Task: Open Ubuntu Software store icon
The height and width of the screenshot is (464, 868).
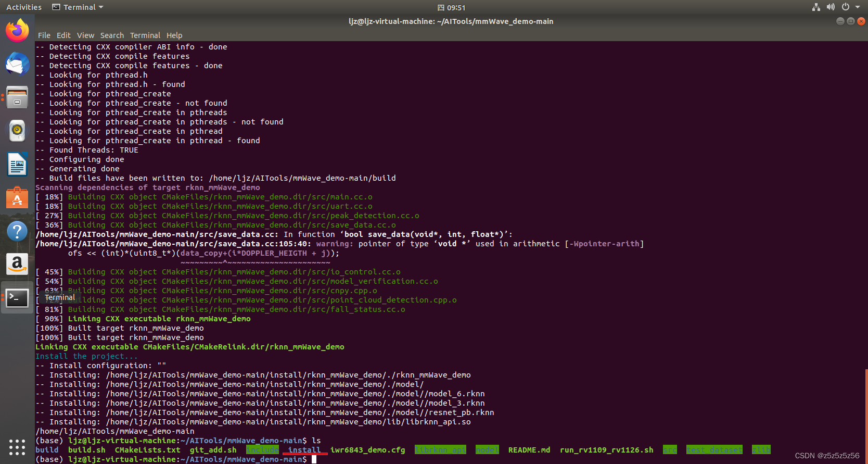Action: (x=17, y=198)
